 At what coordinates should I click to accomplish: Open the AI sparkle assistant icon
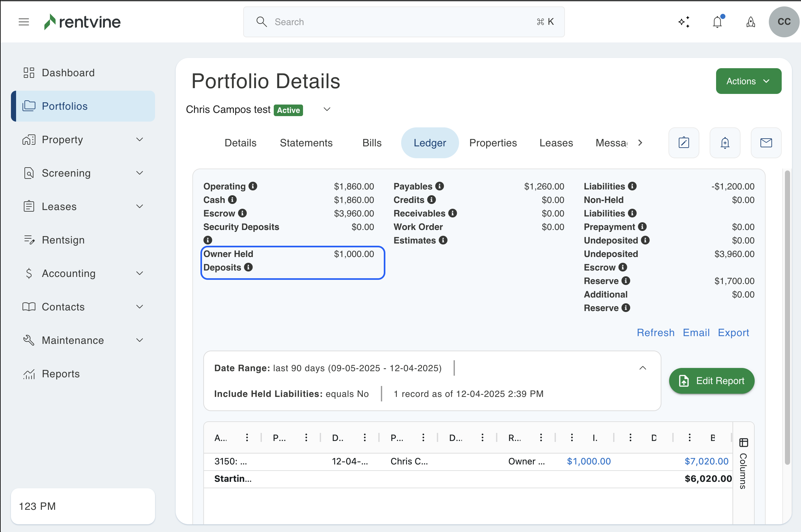coord(684,22)
